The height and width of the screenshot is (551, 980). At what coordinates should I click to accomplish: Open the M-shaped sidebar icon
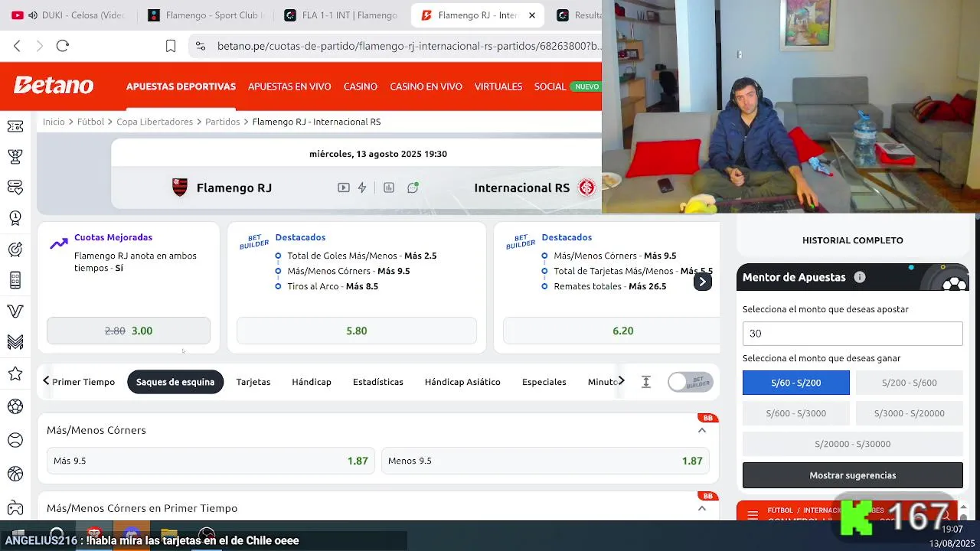tap(15, 342)
